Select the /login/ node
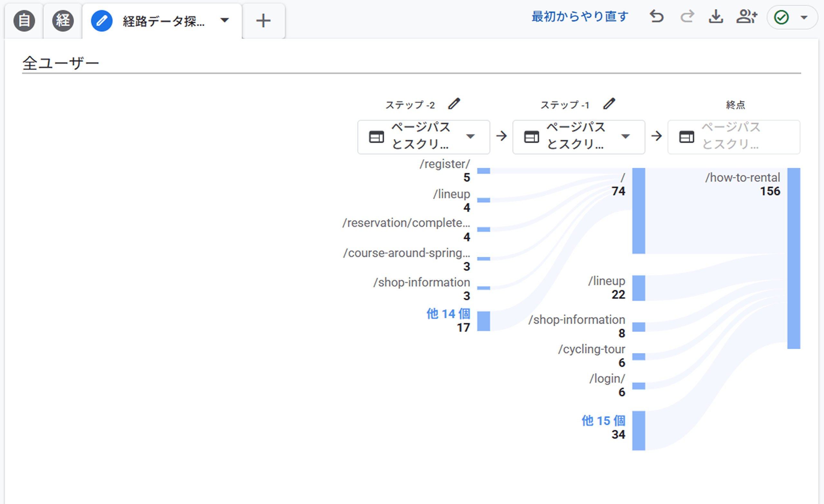The width and height of the screenshot is (824, 504). [x=639, y=386]
